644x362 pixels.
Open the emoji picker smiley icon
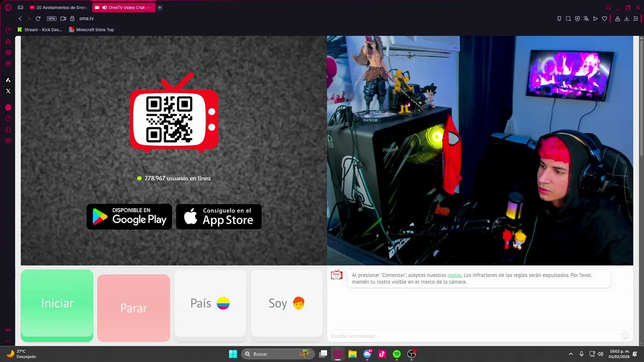coord(625,336)
